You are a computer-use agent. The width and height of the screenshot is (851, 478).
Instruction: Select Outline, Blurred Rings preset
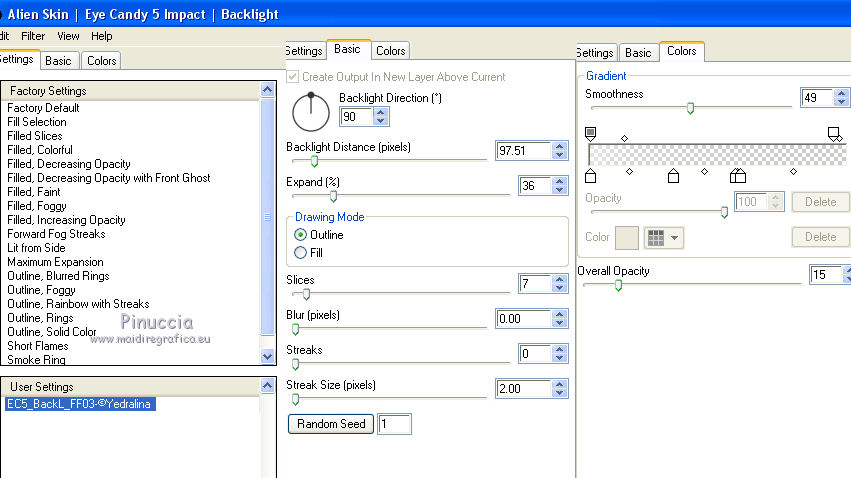click(58, 276)
